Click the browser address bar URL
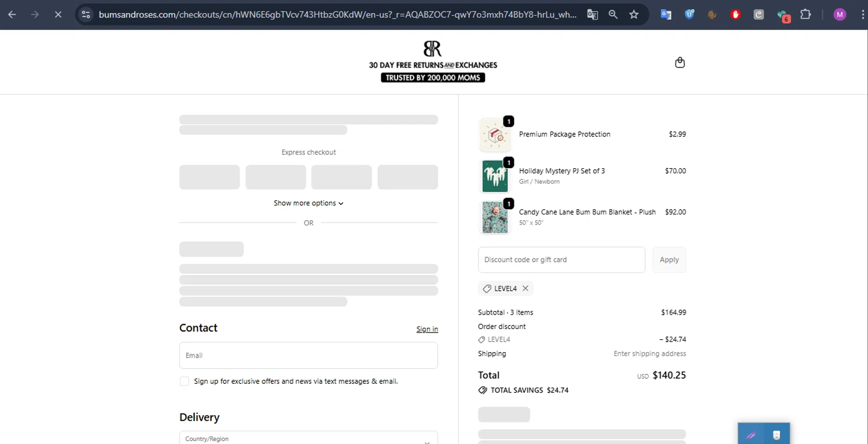The height and width of the screenshot is (444, 868). pyautogui.click(x=337, y=14)
